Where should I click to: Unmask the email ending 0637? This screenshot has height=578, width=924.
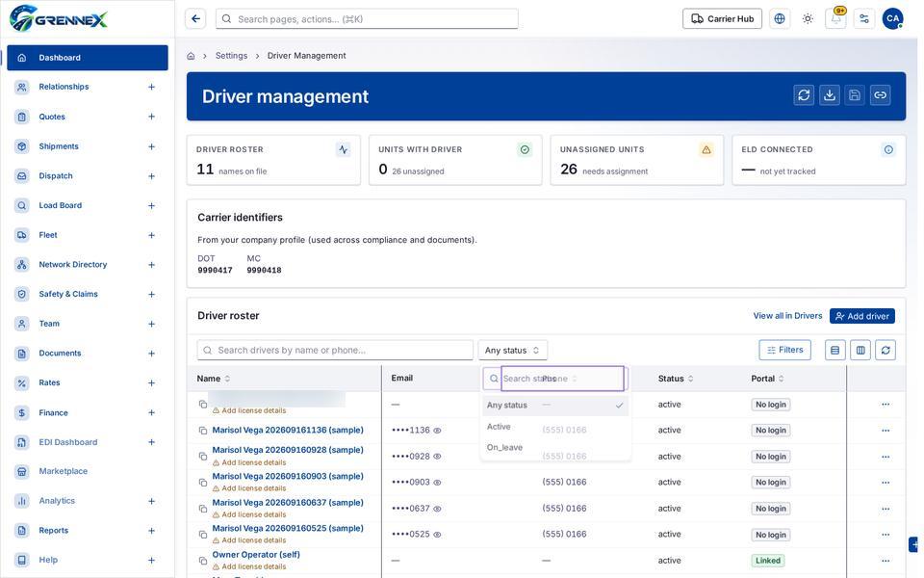437,509
